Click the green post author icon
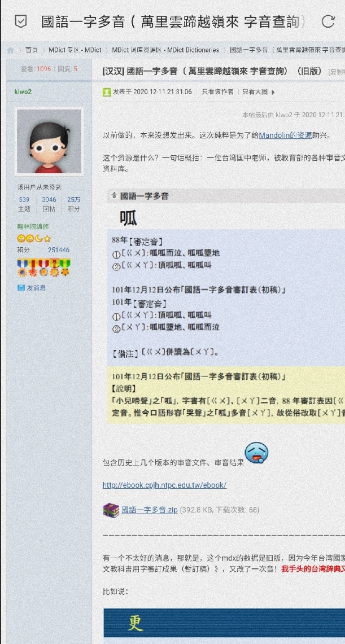Image resolution: width=345 pixels, height=644 pixels. pos(106,92)
